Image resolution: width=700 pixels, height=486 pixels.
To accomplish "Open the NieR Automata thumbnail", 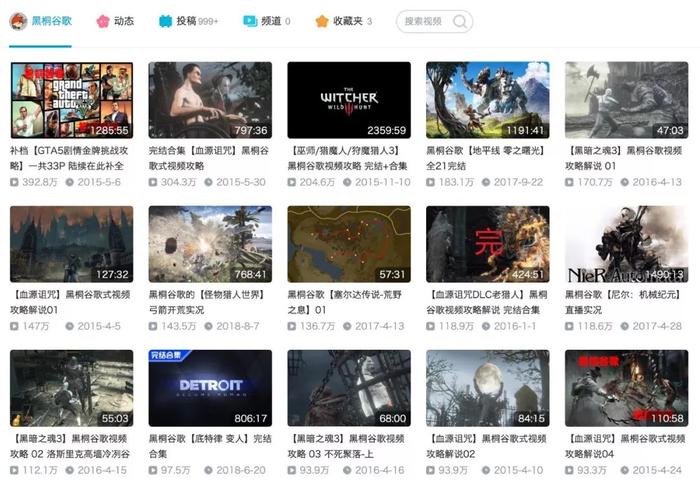I will point(626,244).
